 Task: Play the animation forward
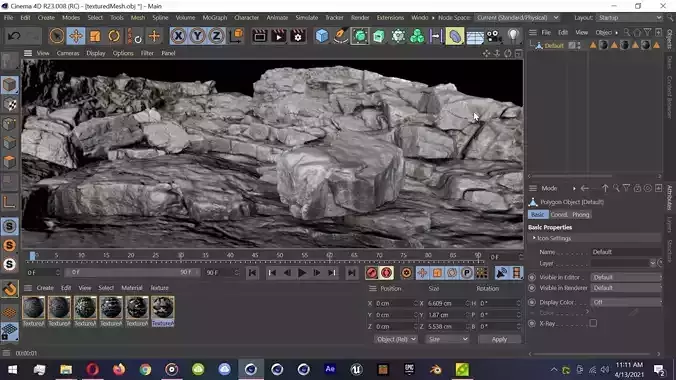click(x=302, y=273)
